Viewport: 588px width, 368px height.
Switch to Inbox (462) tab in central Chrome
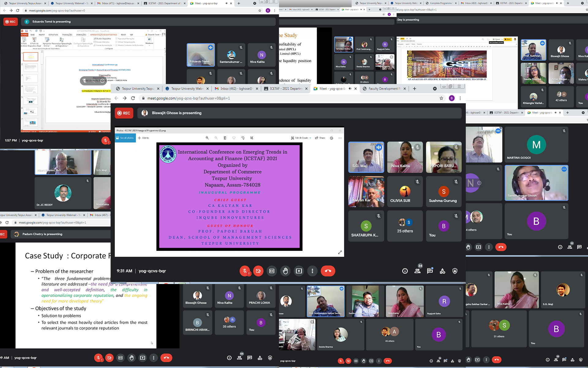[236, 89]
